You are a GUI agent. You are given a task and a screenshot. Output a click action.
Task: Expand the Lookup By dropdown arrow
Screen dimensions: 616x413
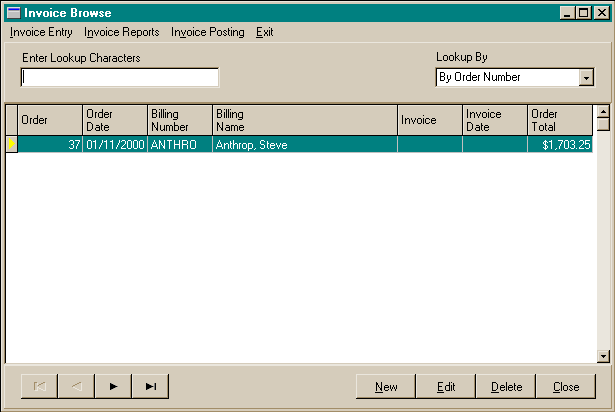coord(586,78)
